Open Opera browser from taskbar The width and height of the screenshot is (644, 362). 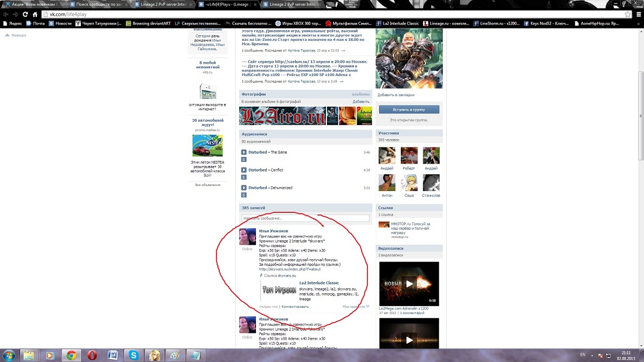click(92, 355)
